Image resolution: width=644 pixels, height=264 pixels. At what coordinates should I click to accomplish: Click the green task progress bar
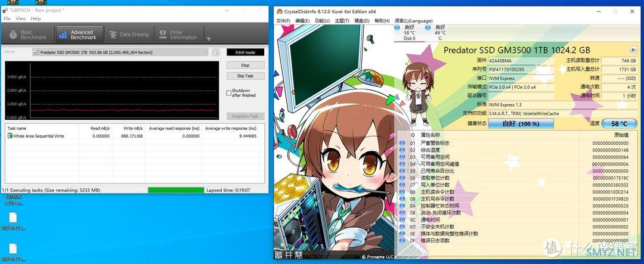(176, 190)
